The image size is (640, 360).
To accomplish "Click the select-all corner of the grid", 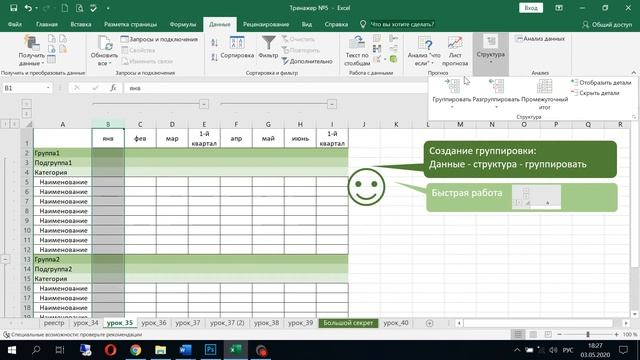I will 27,124.
